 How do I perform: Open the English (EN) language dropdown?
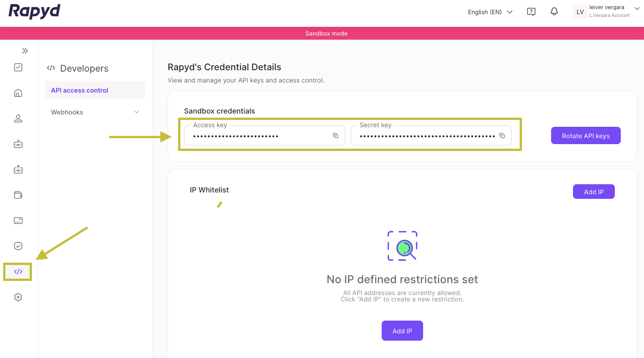[490, 12]
